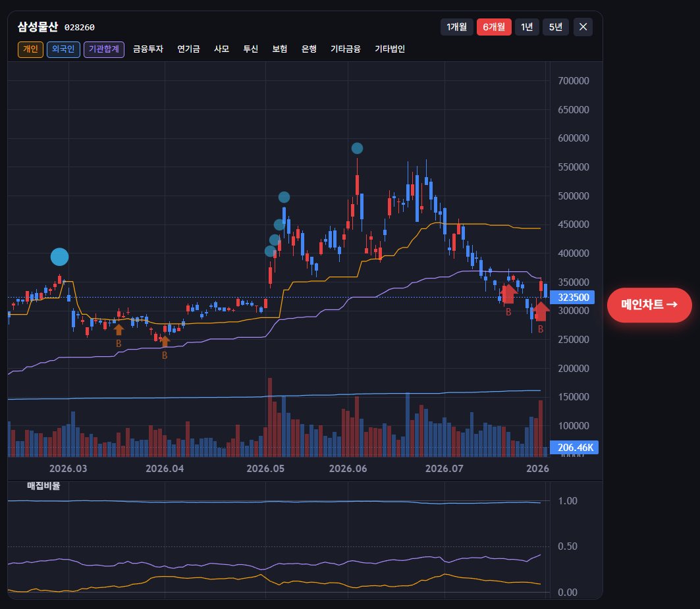Open the 메인차트 main chart
Viewport: 700px width, 609px height.
tap(649, 305)
